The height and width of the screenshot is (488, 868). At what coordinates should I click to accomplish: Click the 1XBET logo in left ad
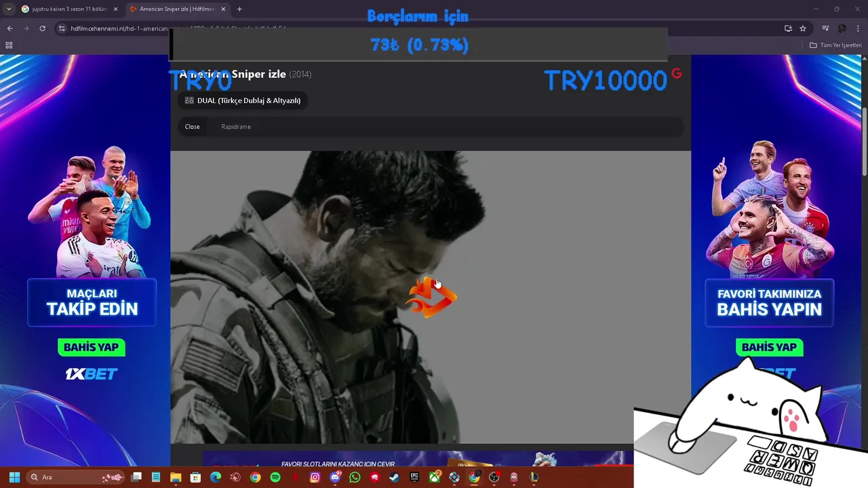[92, 373]
